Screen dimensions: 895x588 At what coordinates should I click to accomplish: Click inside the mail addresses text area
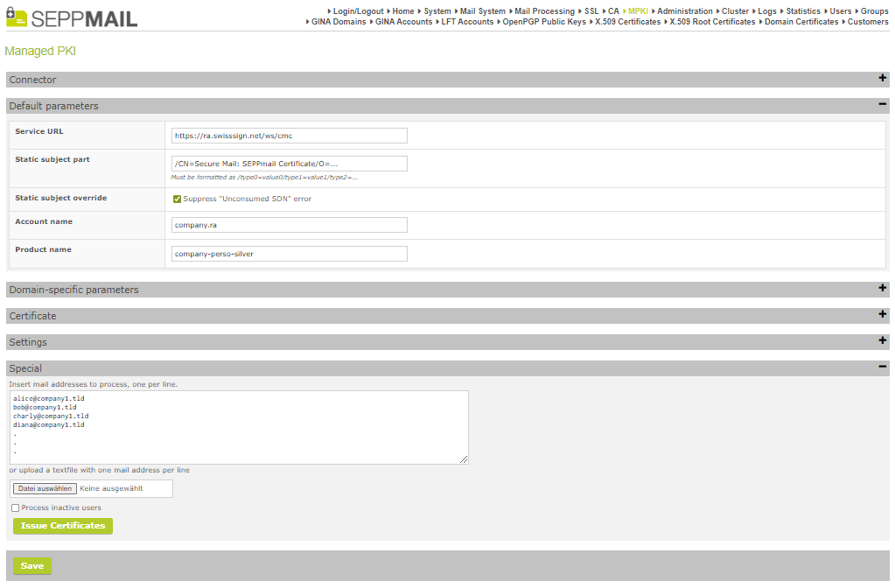coord(239,427)
